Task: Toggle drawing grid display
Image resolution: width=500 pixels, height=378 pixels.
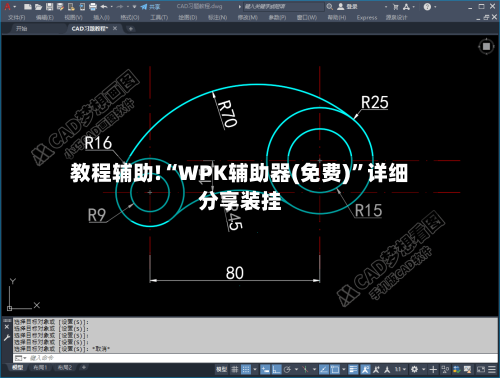Action: pos(235,369)
